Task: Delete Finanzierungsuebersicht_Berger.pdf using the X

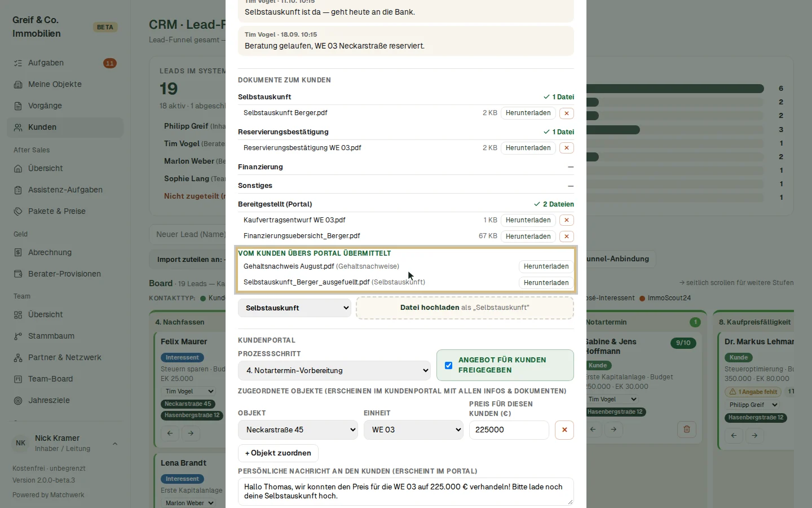Action: [567, 237]
